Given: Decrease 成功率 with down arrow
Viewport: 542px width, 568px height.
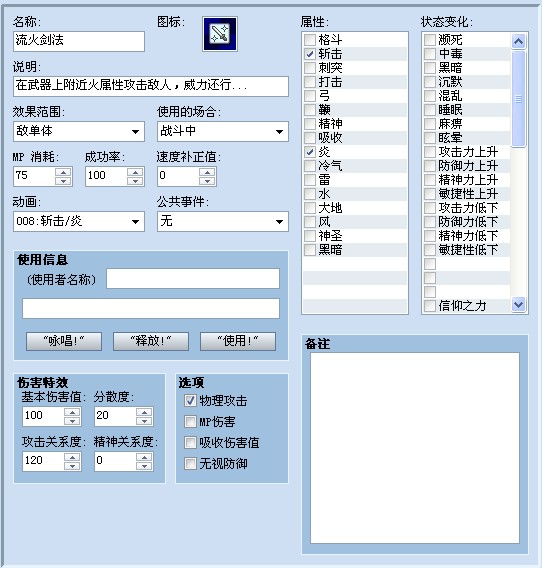Looking at the screenshot, I should coord(135,181).
